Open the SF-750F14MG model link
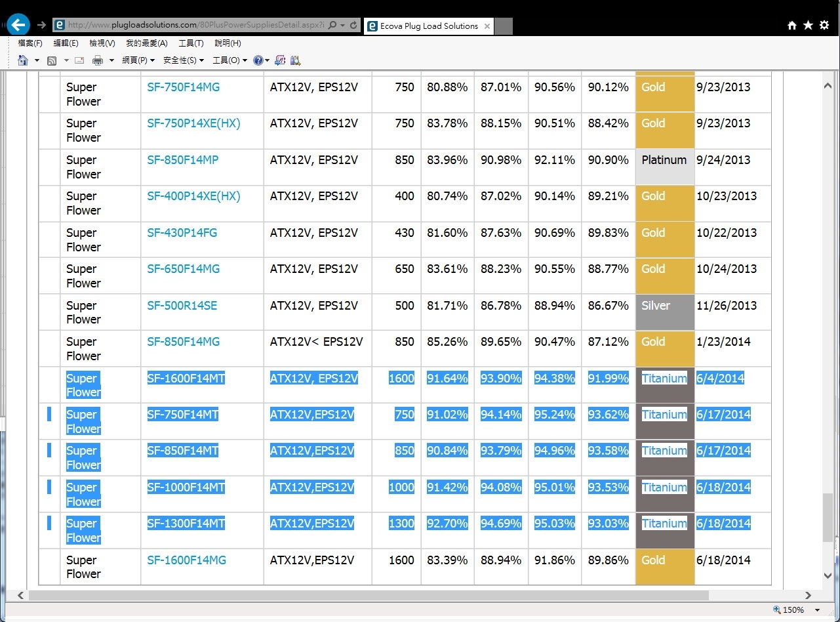Viewport: 840px width, 622px height. tap(183, 87)
